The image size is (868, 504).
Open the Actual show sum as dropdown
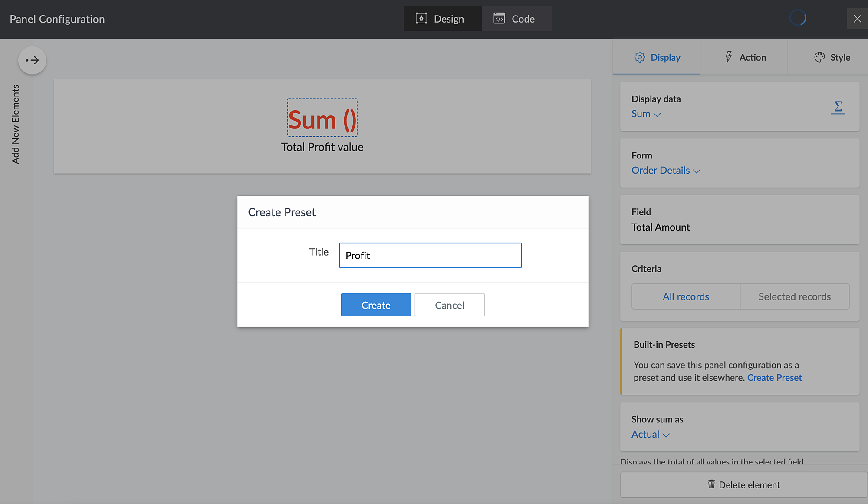[650, 435]
